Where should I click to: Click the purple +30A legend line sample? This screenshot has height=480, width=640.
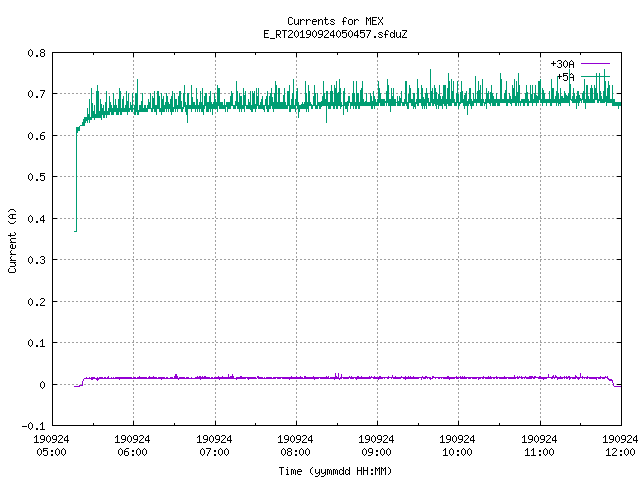coord(595,64)
